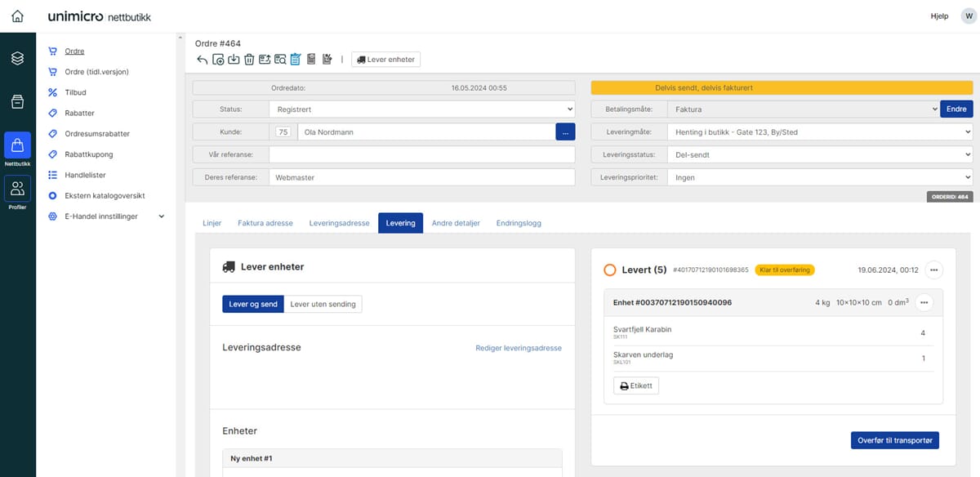Open the Faktura adresse tab
This screenshot has width=980, height=477.
point(265,223)
